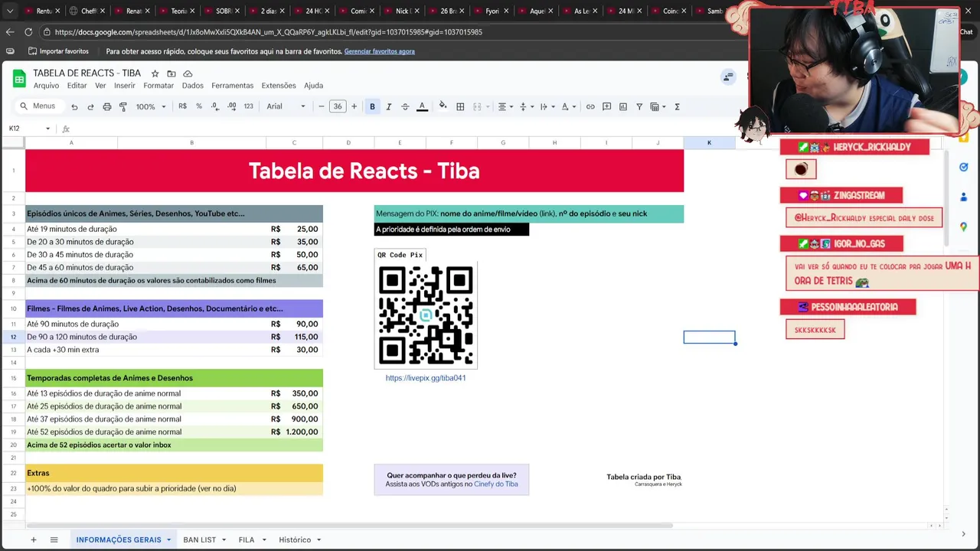This screenshot has height=551, width=980.
Task: Open vertical align dropdown
Action: tap(525, 106)
